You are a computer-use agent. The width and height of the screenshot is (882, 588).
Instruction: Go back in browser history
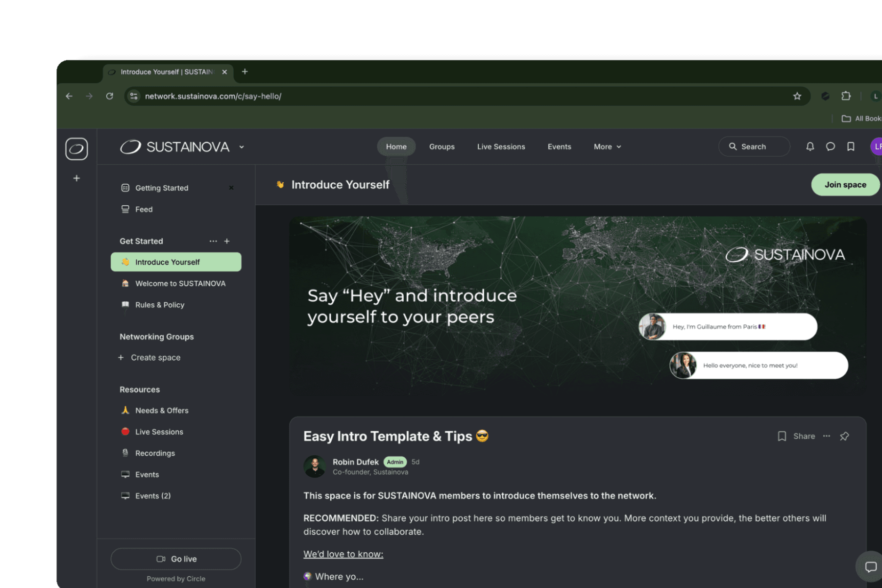click(x=69, y=96)
